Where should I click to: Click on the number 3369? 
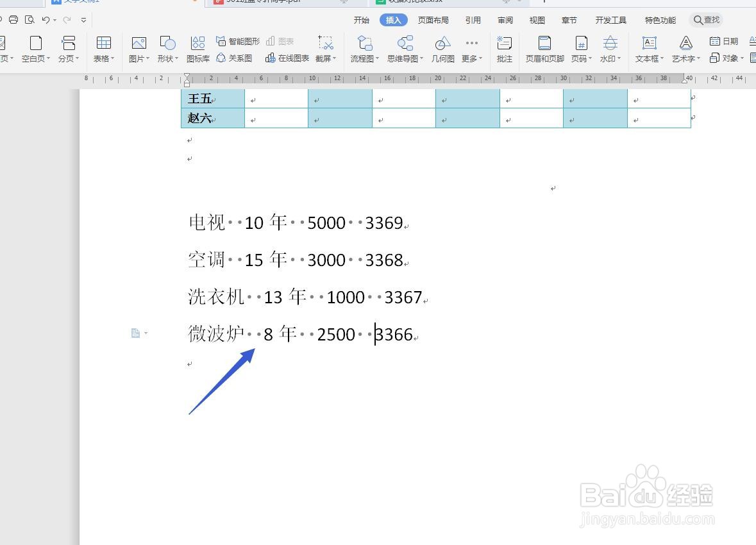(384, 223)
